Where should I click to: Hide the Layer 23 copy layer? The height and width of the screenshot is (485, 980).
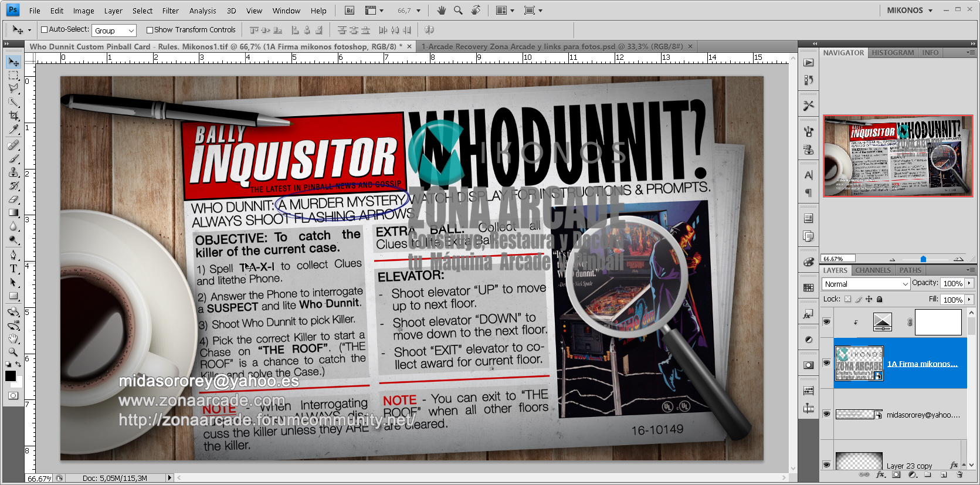[827, 464]
